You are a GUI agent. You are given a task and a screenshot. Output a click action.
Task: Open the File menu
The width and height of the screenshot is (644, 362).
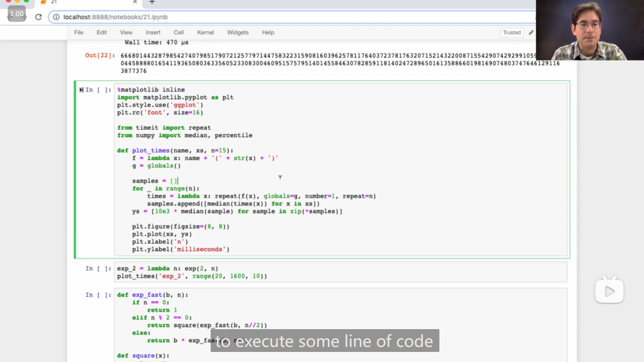[78, 33]
